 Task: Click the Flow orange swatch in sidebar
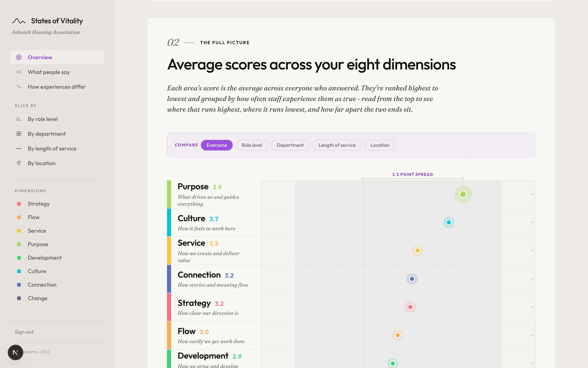[19, 217]
